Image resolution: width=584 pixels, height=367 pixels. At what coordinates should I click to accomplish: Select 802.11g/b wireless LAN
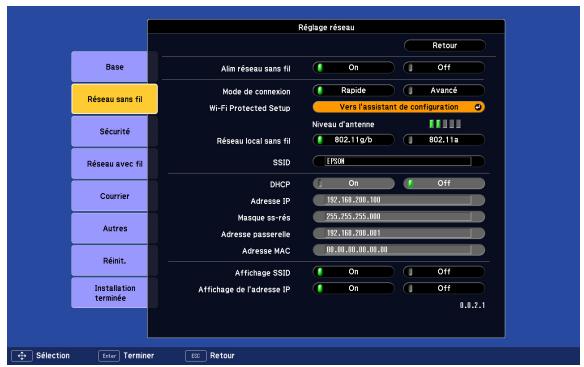[x=353, y=140]
